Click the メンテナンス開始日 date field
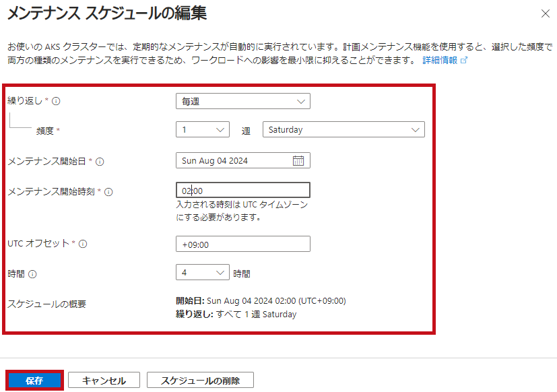The image size is (557, 392). click(236, 161)
